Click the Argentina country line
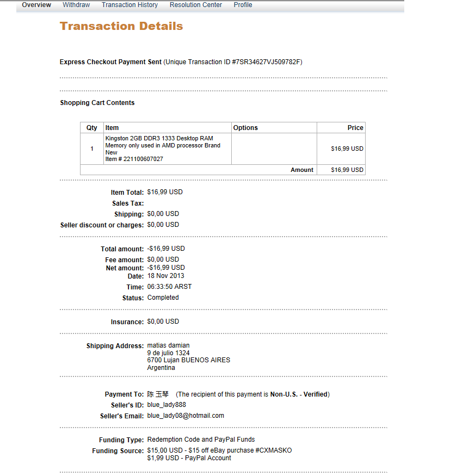Screen dimensions: 475x476 pyautogui.click(x=161, y=368)
